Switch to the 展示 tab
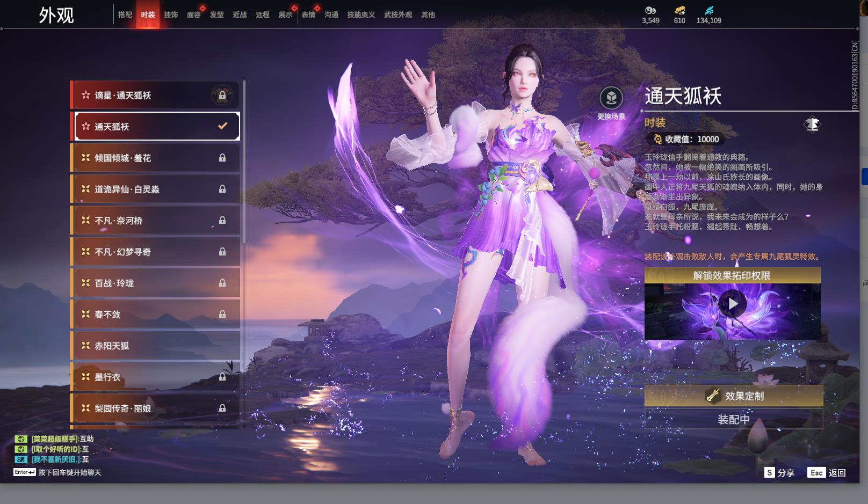868x504 pixels. 285,15
